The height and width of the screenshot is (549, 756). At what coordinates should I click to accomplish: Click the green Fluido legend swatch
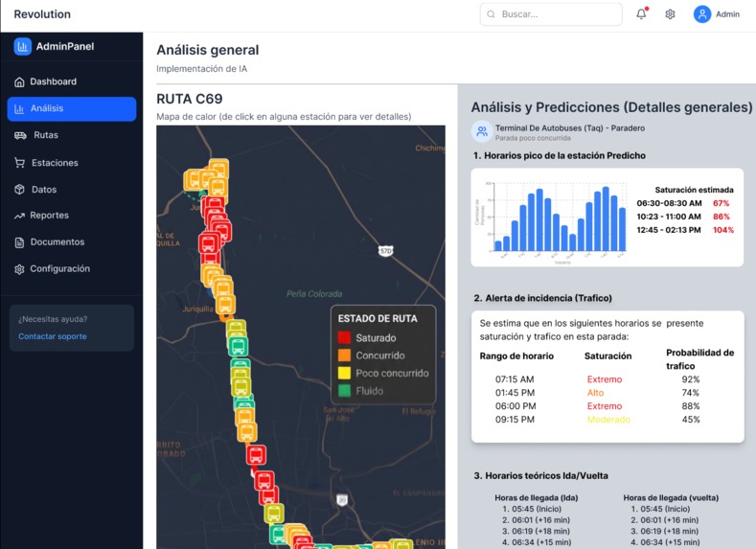click(x=344, y=391)
